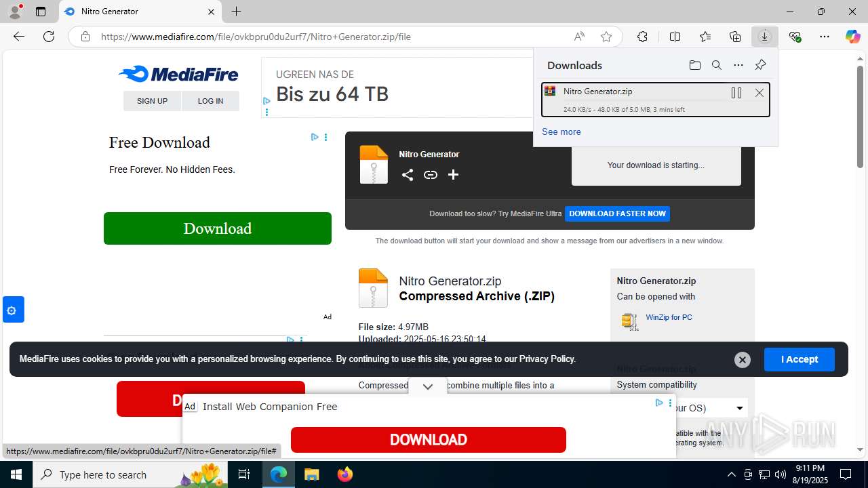Click the blue settings gear widget
The height and width of the screenshot is (488, 868).
point(13,310)
